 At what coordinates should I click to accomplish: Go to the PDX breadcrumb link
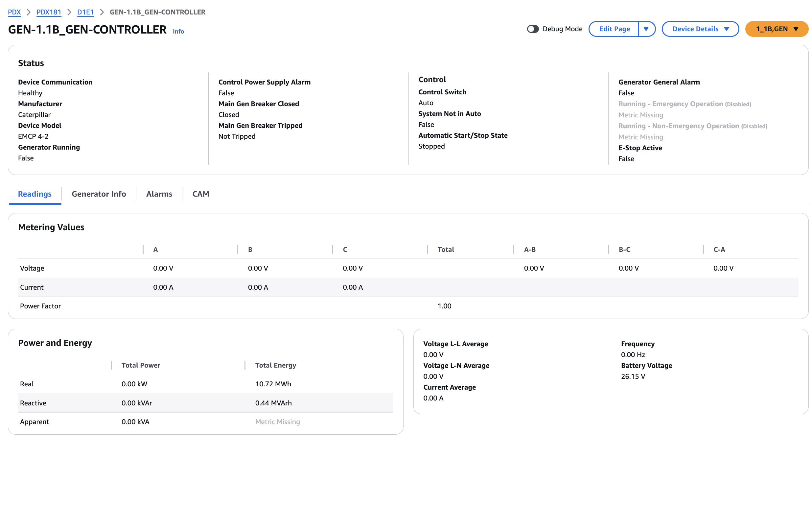pos(14,12)
